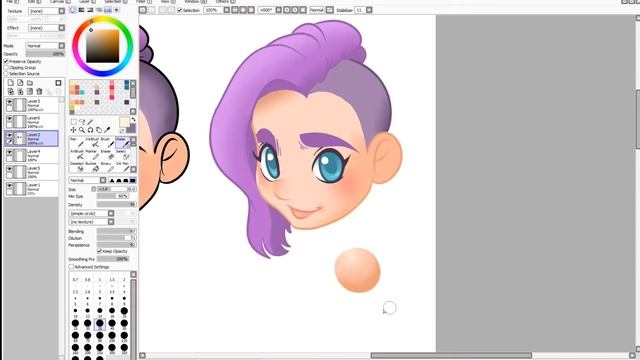The height and width of the screenshot is (360, 640).
Task: Open the zoom percentage dropdown
Action: coord(216,10)
